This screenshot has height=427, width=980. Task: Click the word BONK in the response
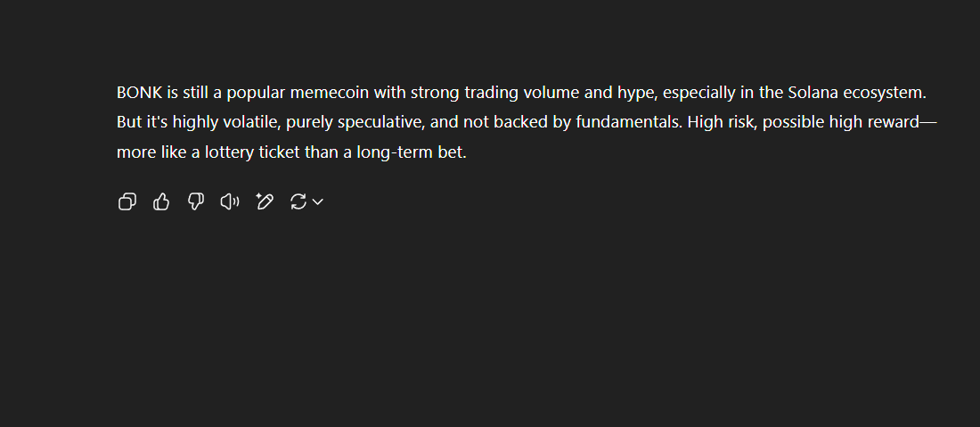coord(139,93)
